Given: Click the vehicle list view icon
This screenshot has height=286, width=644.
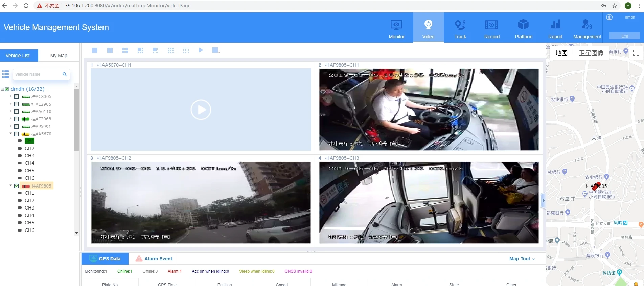Looking at the screenshot, I should 6,74.
